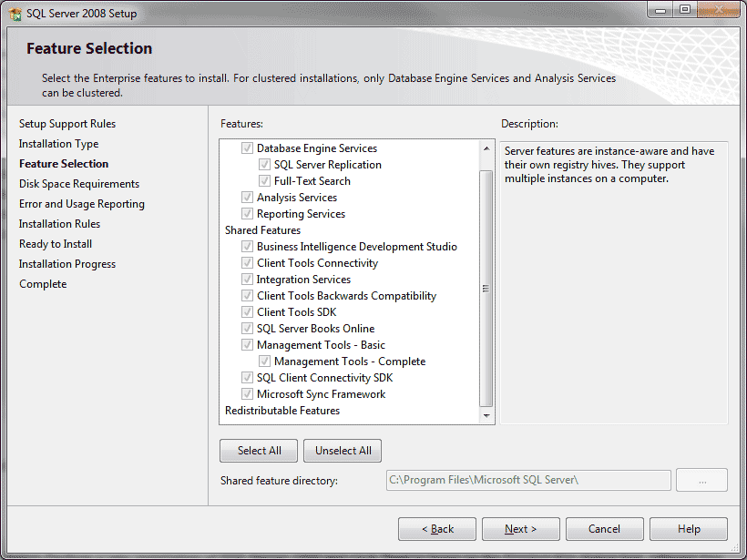Browse for shared feature directory with ellipsis button
Screen dimensions: 747x560
701,480
